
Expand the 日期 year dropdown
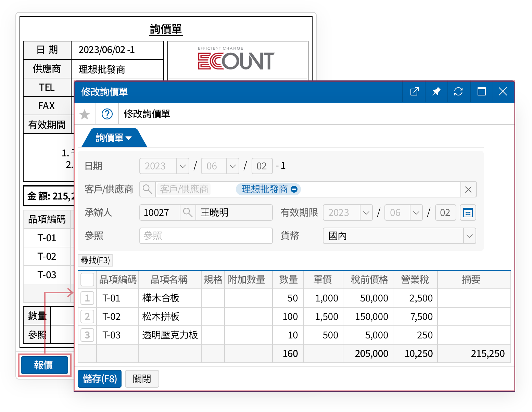pos(182,166)
